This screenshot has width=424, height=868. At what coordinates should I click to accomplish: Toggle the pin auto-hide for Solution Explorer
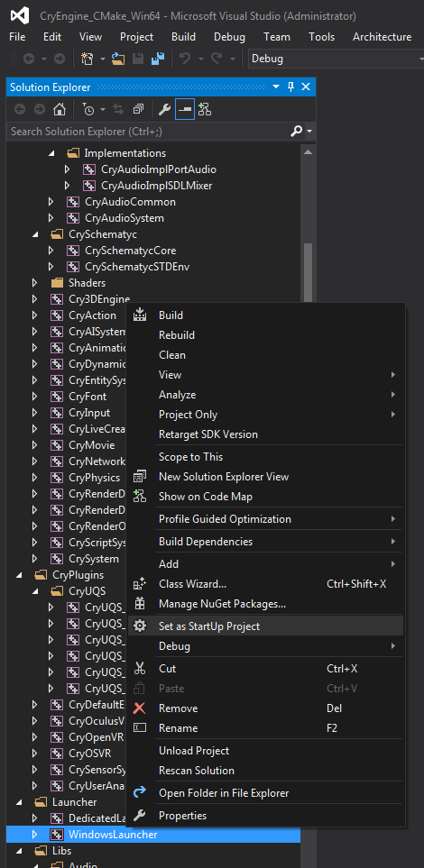click(291, 87)
